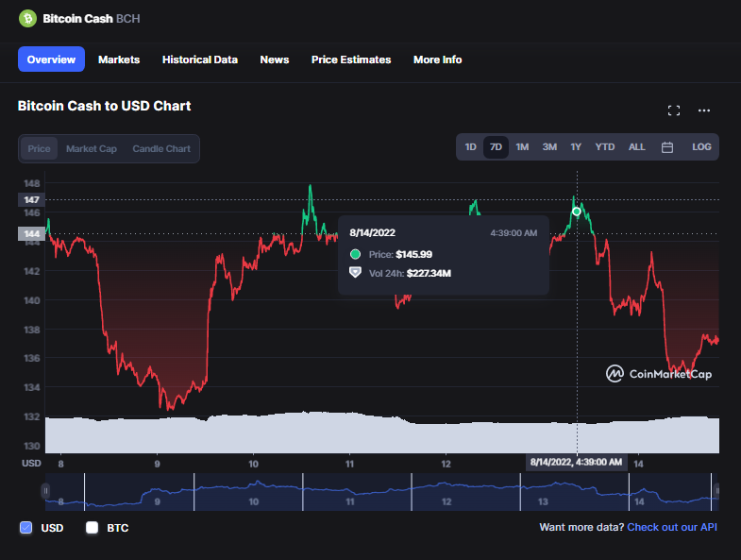Enable the BTC currency checkbox
This screenshot has height=560, width=741.
93,527
